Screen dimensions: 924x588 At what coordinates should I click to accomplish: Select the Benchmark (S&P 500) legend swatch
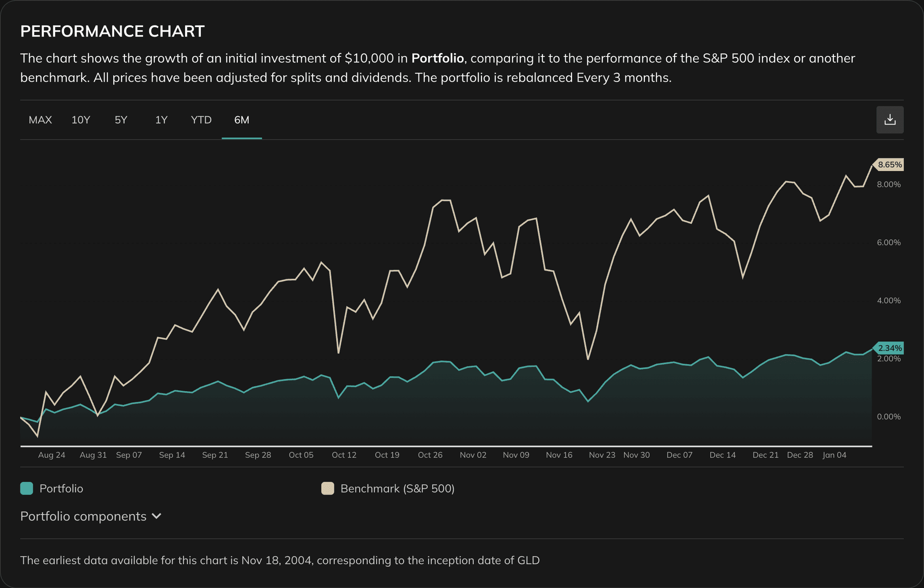pos(327,488)
